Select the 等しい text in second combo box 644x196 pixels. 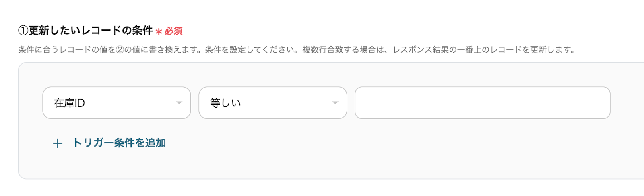coord(225,103)
